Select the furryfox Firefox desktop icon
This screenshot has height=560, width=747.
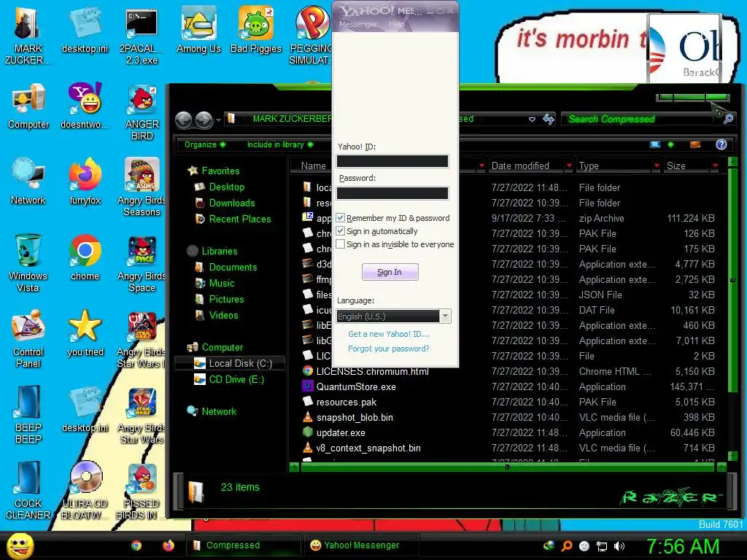pyautogui.click(x=85, y=182)
